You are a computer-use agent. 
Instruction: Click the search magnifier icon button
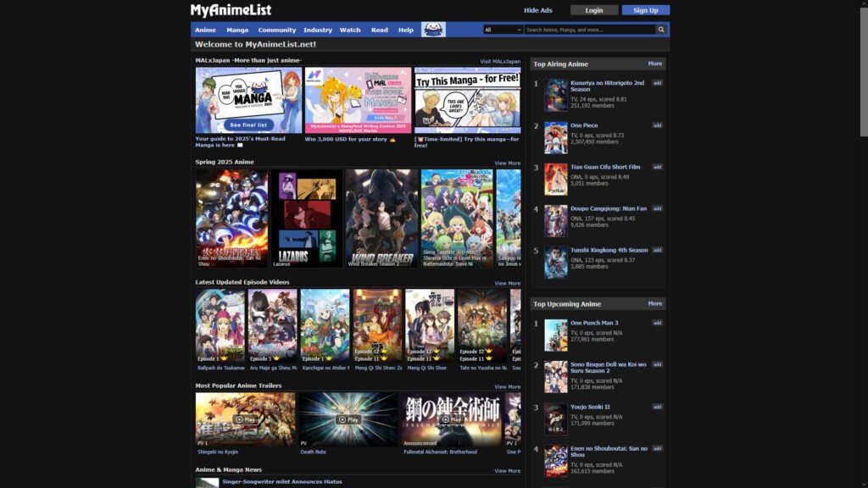click(x=661, y=30)
